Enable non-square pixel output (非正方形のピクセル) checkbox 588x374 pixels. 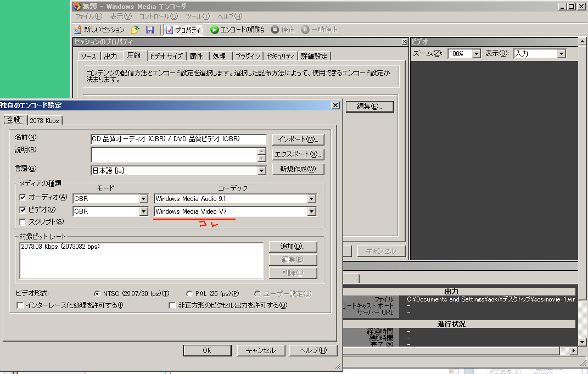[172, 305]
